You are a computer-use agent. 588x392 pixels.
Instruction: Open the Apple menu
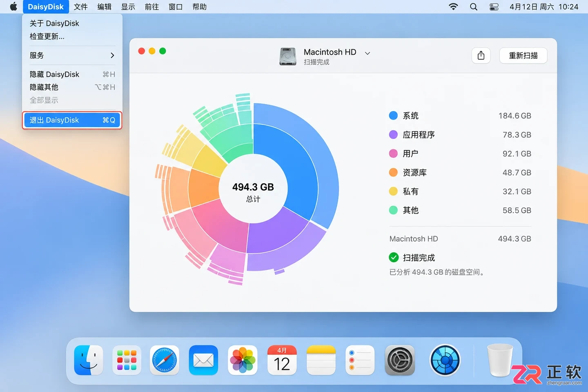pyautogui.click(x=13, y=7)
